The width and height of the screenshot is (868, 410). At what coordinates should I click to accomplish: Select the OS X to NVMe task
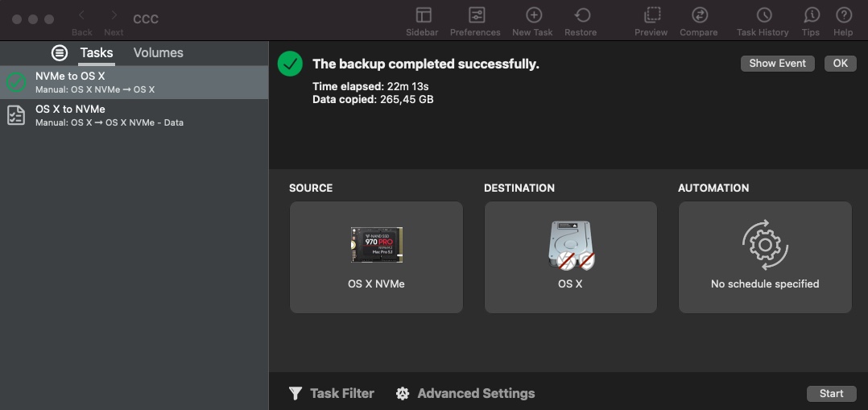click(134, 115)
